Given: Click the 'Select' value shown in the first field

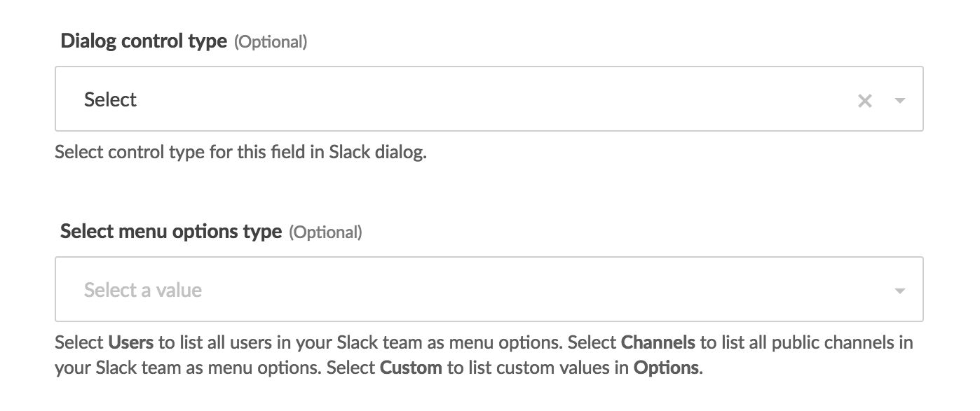Looking at the screenshot, I should tap(110, 99).
